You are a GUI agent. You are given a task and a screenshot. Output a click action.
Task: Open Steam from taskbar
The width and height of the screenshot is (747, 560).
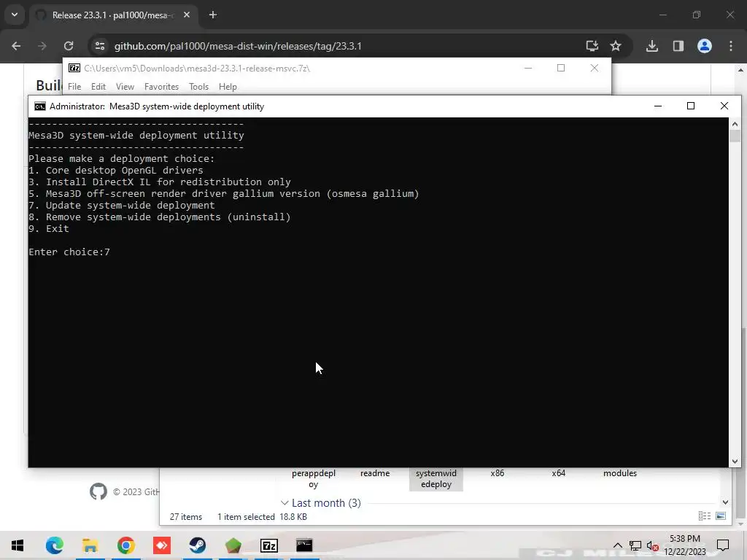(x=197, y=545)
